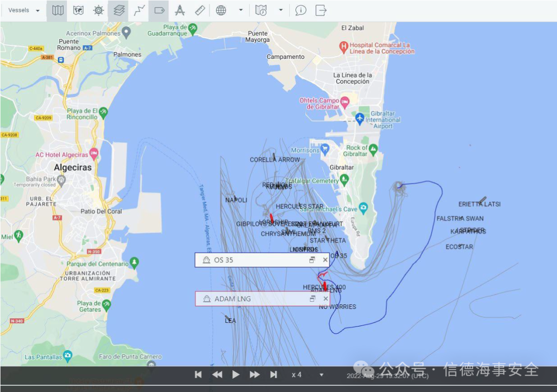
Task: Click the Acerinox Palmones grey pin
Action: 126,32
